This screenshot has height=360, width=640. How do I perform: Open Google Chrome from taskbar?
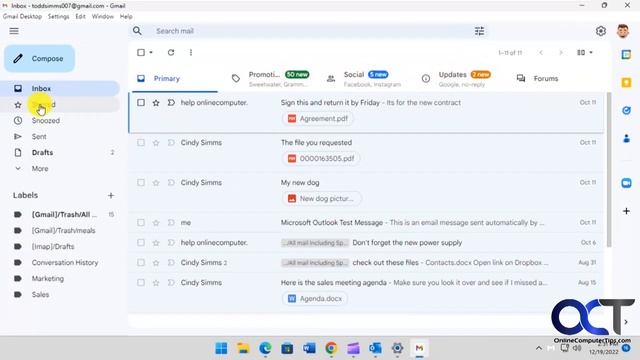(x=331, y=348)
